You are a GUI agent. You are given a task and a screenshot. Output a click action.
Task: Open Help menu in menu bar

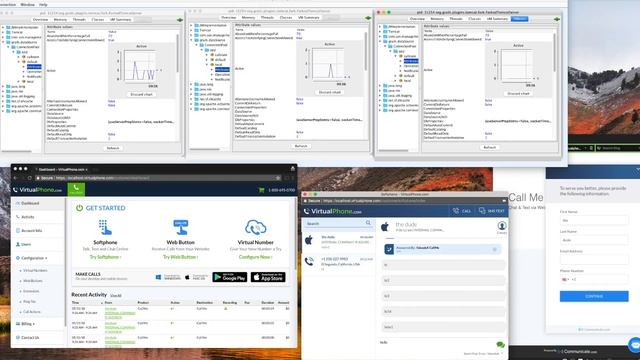coord(43,4)
